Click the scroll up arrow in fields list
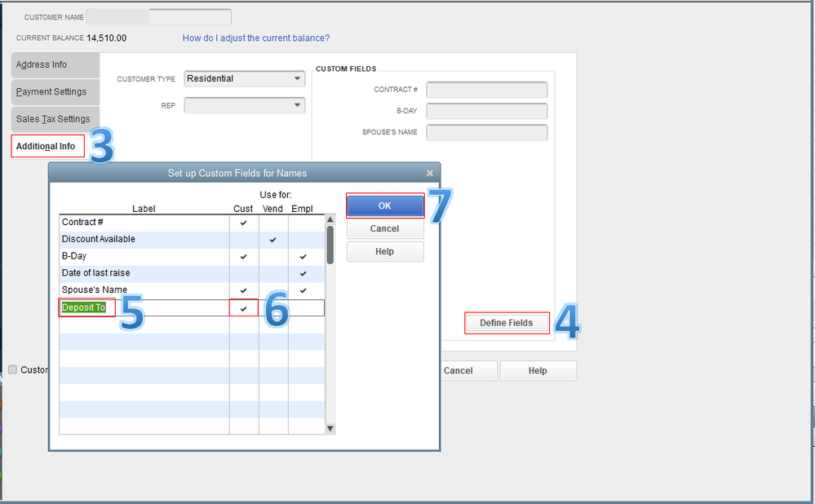The width and height of the screenshot is (815, 504). [330, 219]
